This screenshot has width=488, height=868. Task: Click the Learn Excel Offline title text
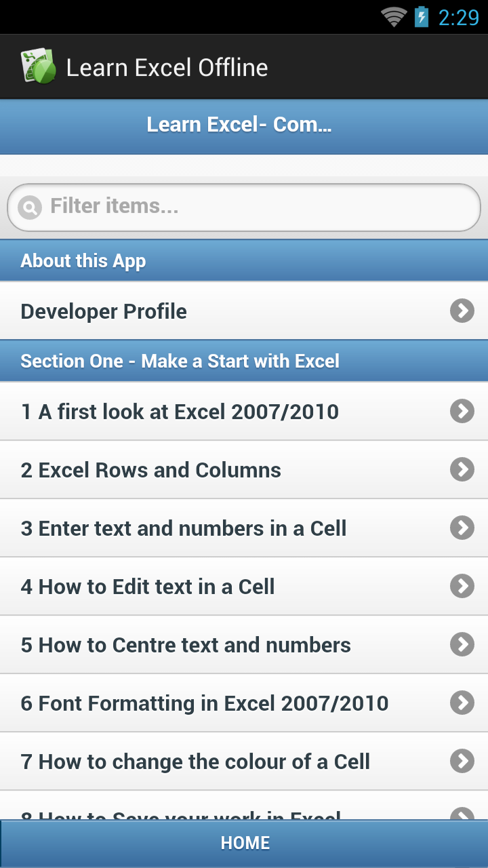[167, 68]
